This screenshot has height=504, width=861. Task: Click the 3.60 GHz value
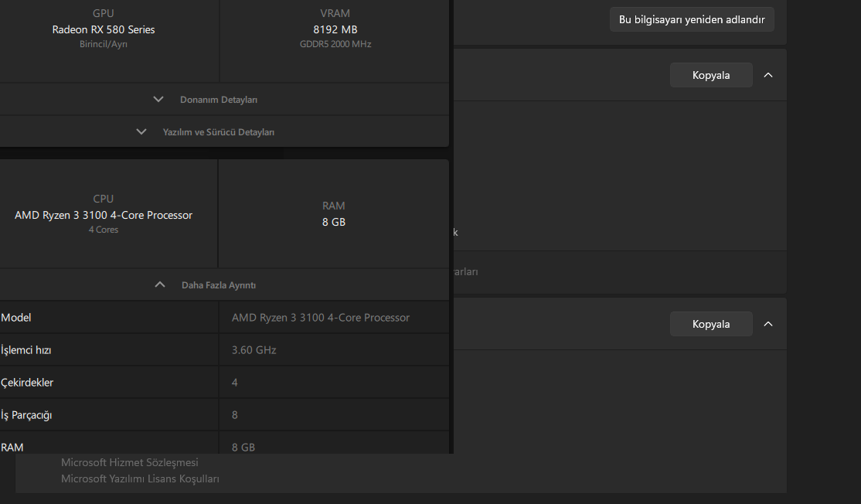tap(254, 349)
